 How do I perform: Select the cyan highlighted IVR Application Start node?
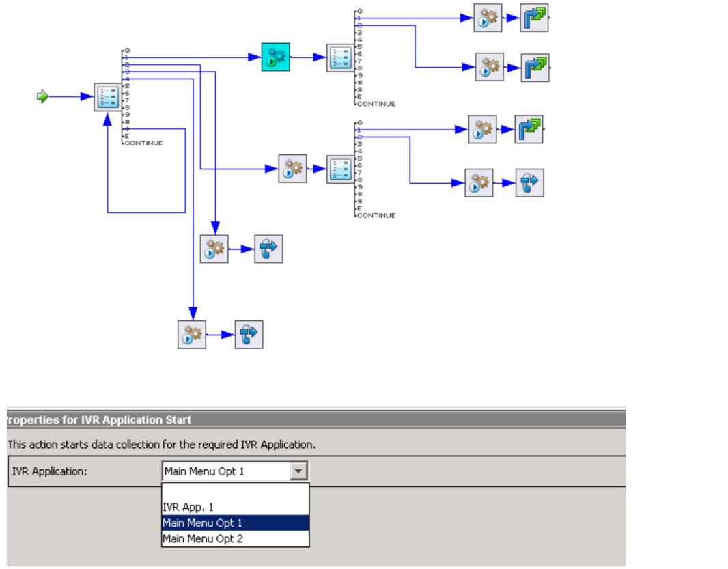click(276, 57)
